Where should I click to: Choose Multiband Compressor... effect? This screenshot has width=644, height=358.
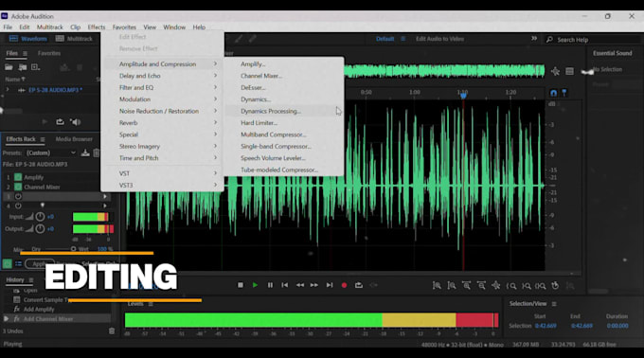[x=273, y=134]
